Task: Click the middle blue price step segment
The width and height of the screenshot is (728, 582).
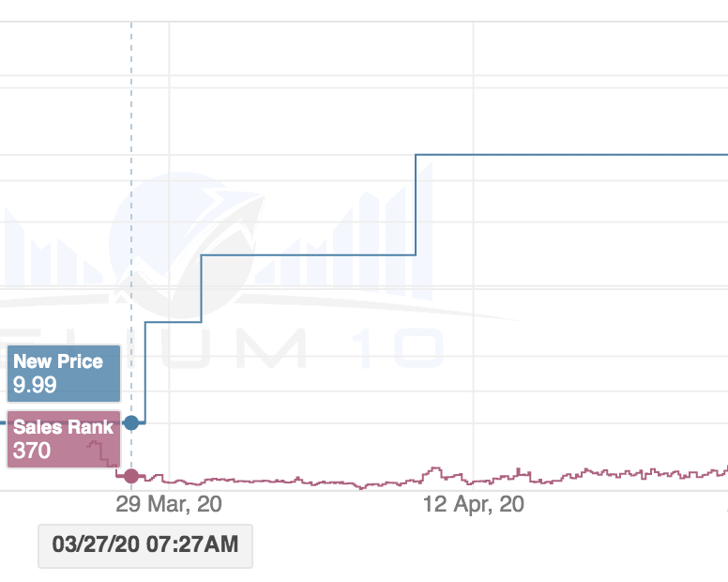Action: (x=309, y=255)
